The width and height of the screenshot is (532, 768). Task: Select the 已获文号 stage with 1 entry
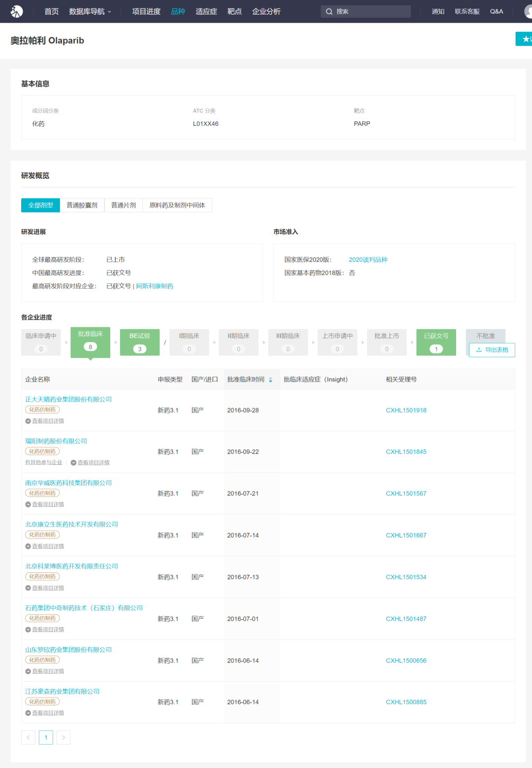pos(436,342)
